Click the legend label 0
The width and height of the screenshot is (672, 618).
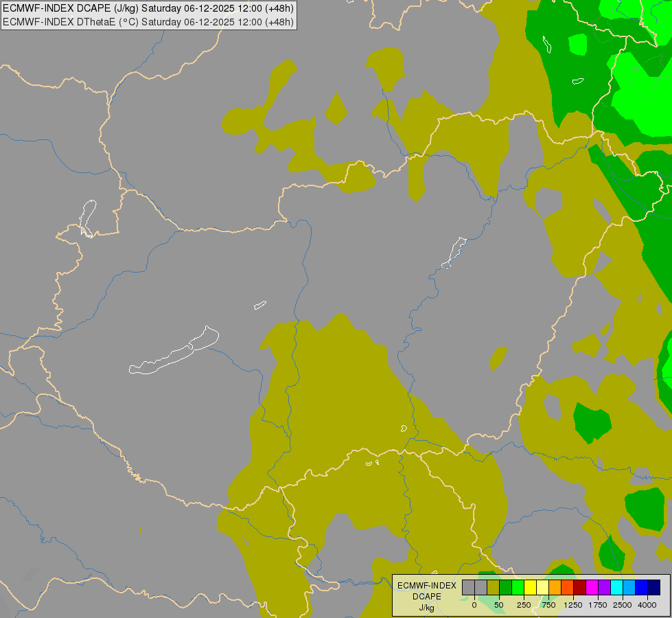474,605
